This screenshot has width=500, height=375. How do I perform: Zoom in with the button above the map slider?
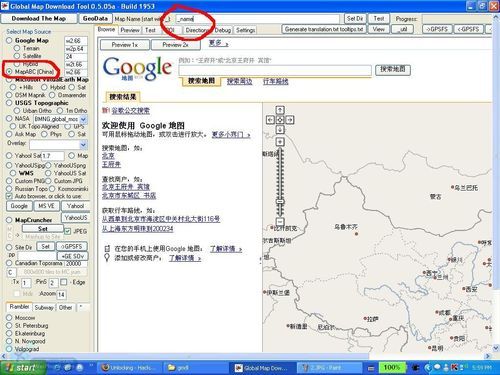tap(280, 142)
